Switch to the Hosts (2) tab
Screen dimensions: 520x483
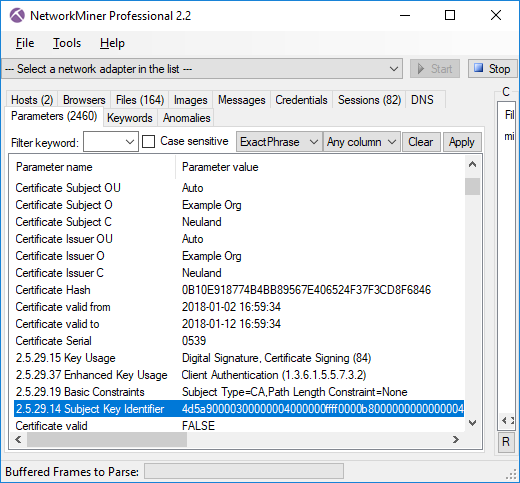[x=32, y=100]
